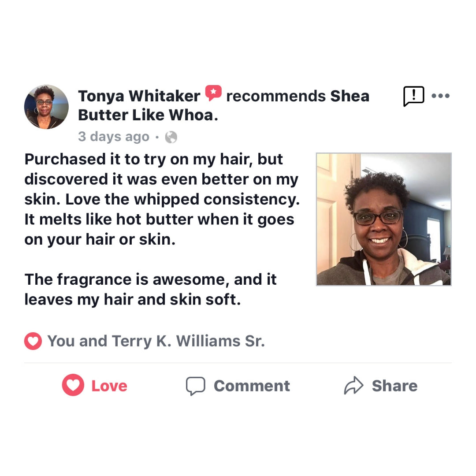Click the 3 days ago timestamp

tap(114, 137)
